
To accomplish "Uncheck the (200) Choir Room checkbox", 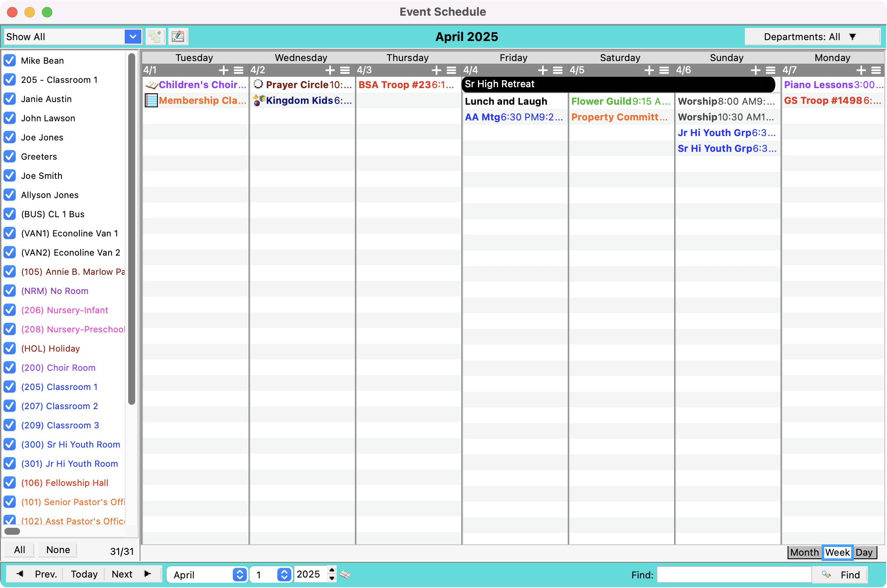I will [x=10, y=367].
